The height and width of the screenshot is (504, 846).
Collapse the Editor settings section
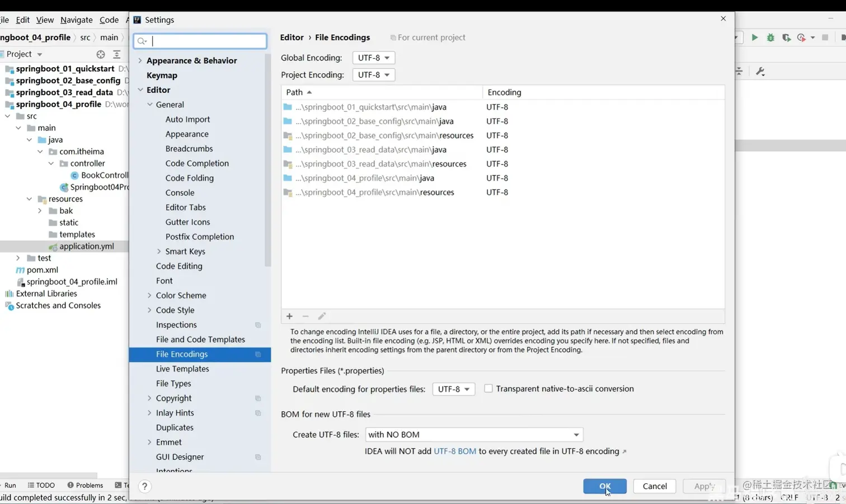coord(140,90)
